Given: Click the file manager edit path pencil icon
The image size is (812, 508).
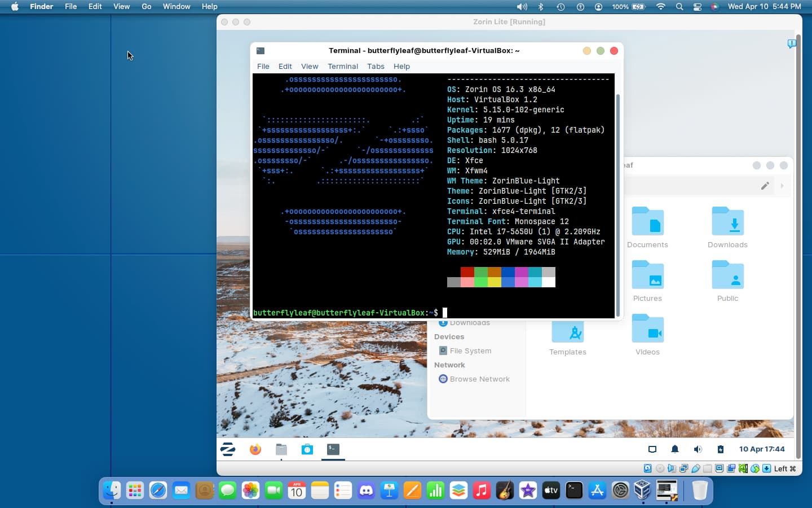Looking at the screenshot, I should tap(765, 186).
